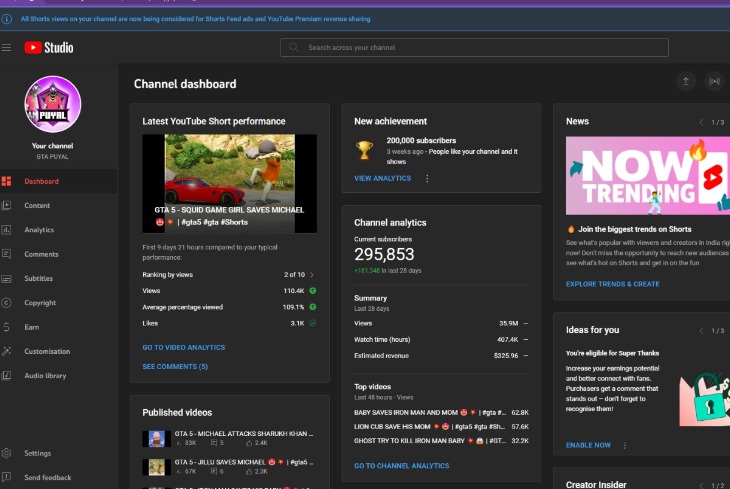This screenshot has height=489, width=730.
Task: Click check icon beside Likes 3.1K
Action: [313, 323]
